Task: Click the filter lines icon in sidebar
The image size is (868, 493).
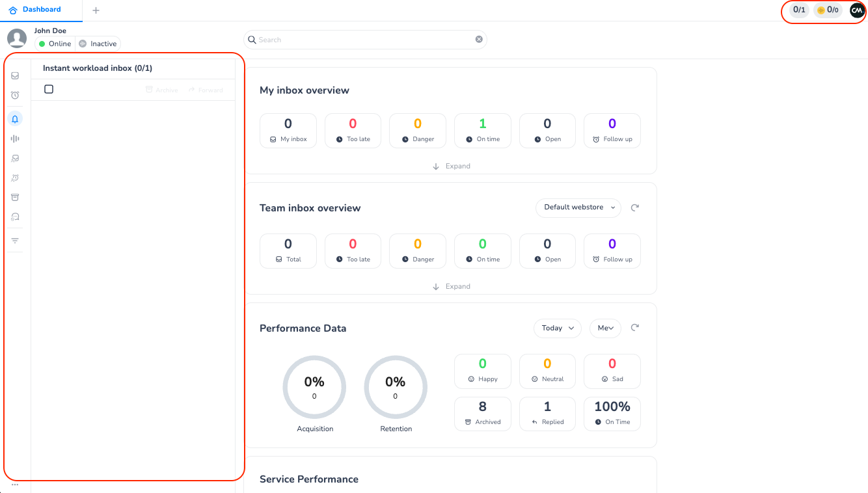Action: click(15, 241)
